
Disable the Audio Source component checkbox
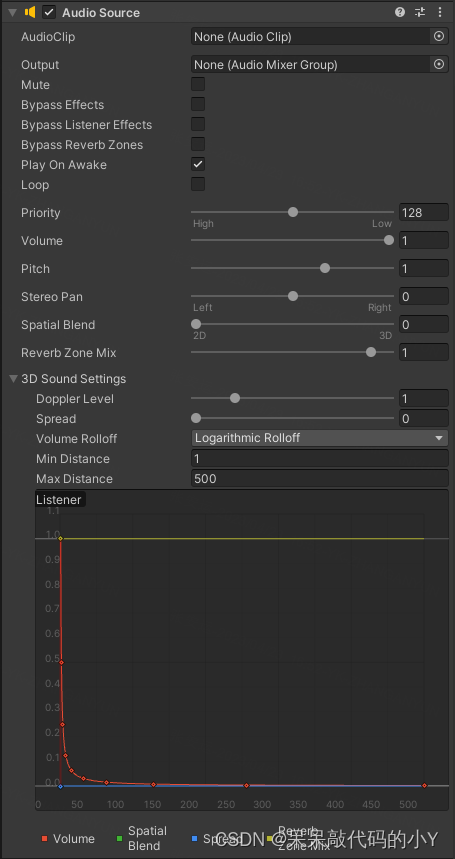pyautogui.click(x=49, y=12)
